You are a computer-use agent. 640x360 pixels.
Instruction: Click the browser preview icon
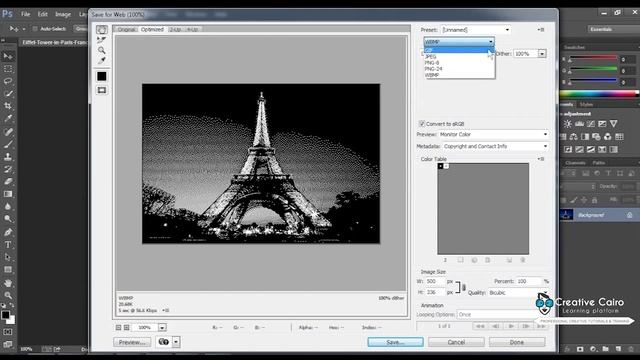coord(164,342)
